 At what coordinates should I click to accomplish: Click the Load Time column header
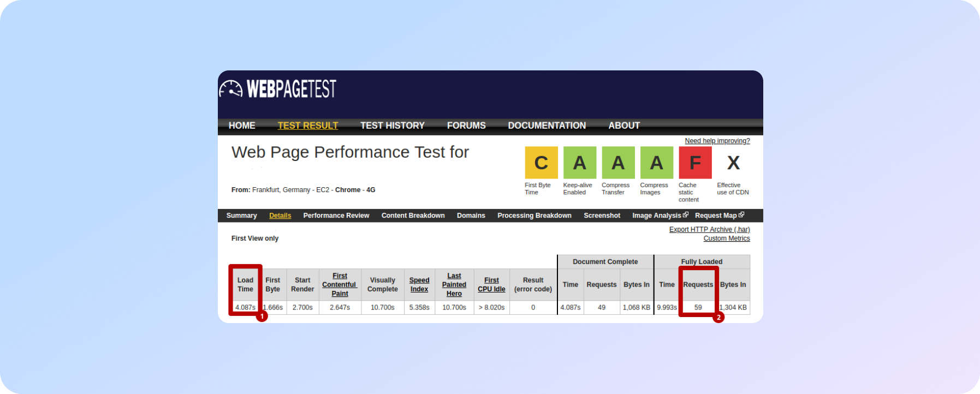point(245,285)
